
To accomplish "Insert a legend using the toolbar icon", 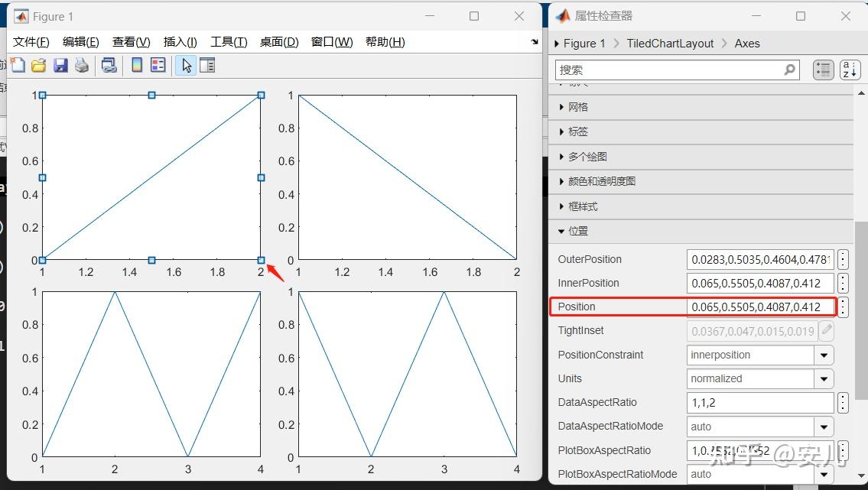I will 158,65.
